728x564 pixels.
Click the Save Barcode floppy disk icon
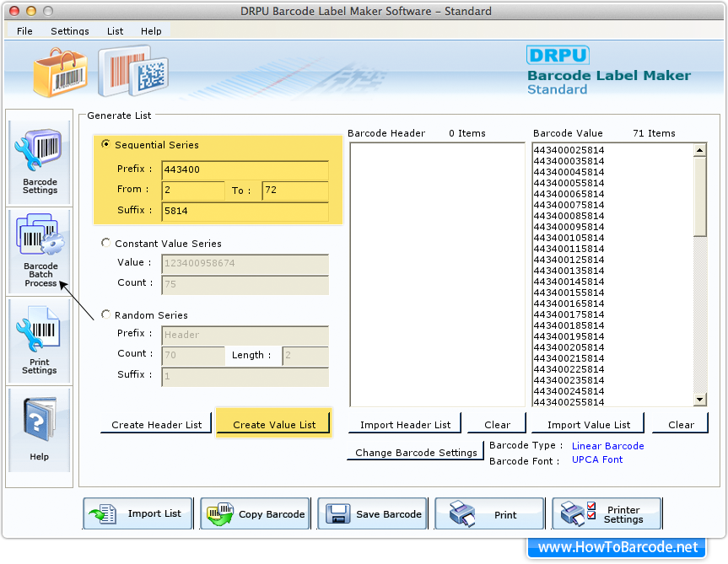337,514
